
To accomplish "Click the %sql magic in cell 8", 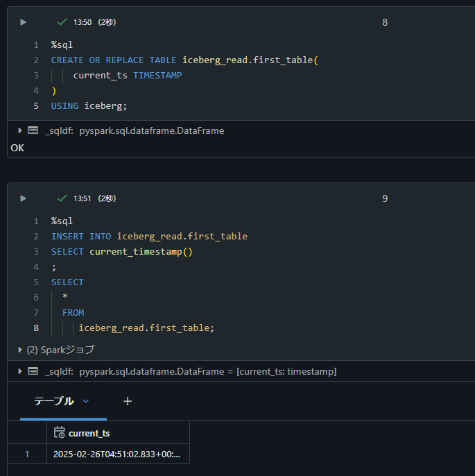I will (x=62, y=44).
